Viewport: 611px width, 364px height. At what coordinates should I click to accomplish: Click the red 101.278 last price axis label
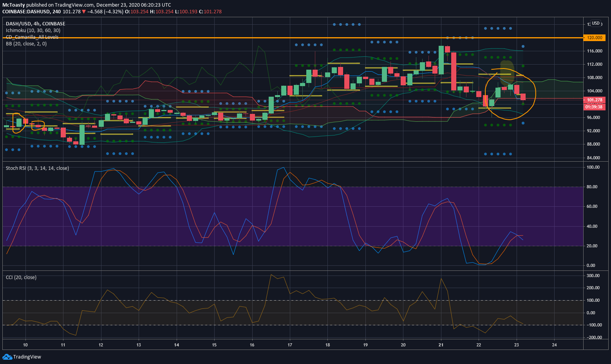594,100
